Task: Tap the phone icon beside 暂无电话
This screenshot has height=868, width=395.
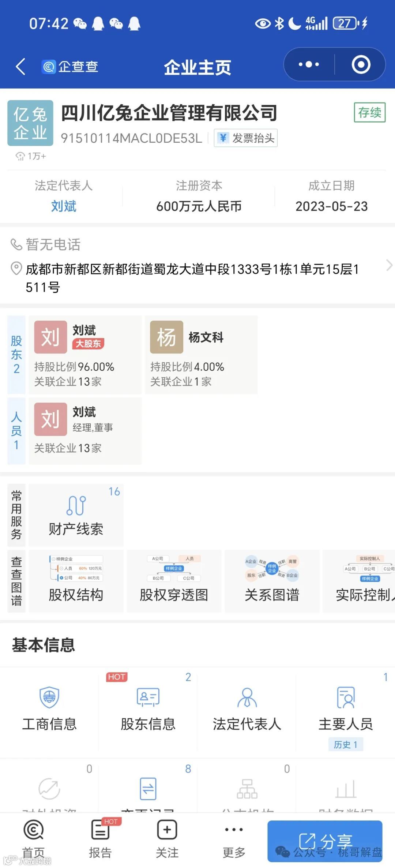Action: click(16, 244)
